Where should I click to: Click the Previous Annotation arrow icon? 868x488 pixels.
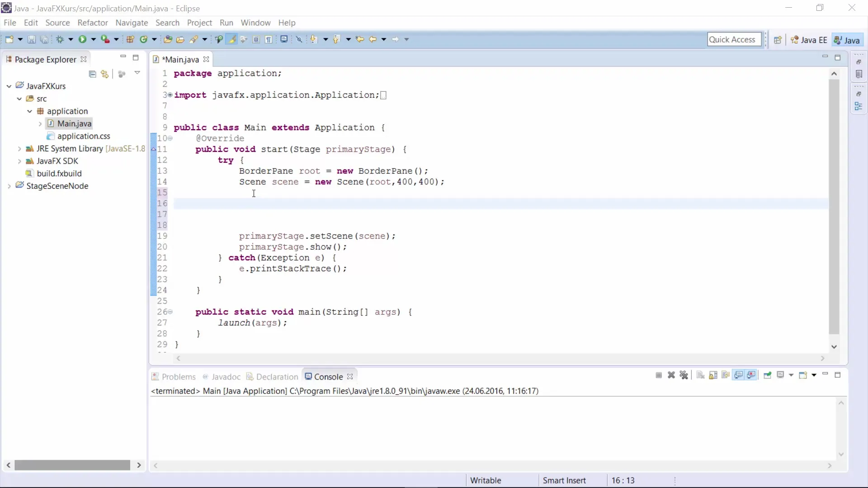click(x=336, y=39)
